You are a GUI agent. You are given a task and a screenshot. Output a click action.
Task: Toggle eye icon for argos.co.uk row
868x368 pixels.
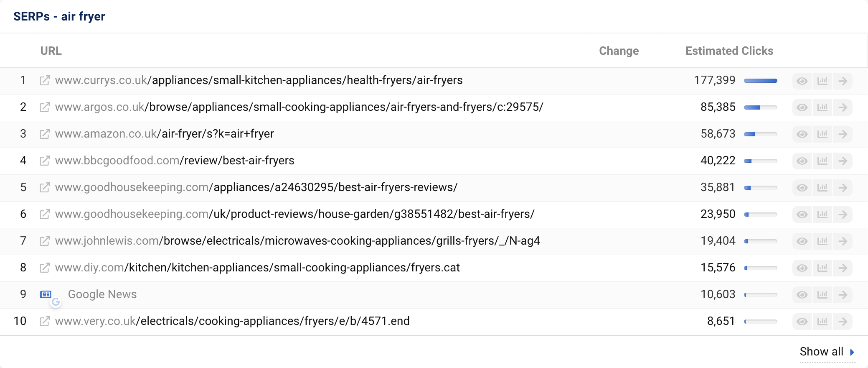click(802, 107)
